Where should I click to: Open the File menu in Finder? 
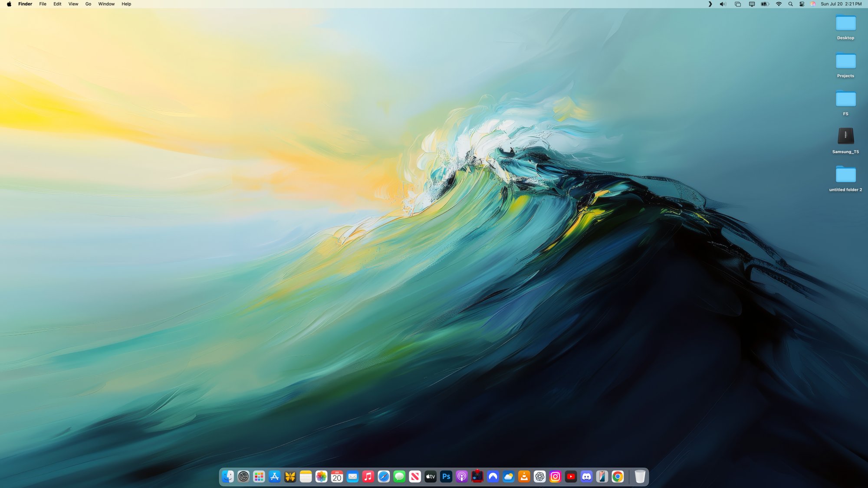click(42, 4)
